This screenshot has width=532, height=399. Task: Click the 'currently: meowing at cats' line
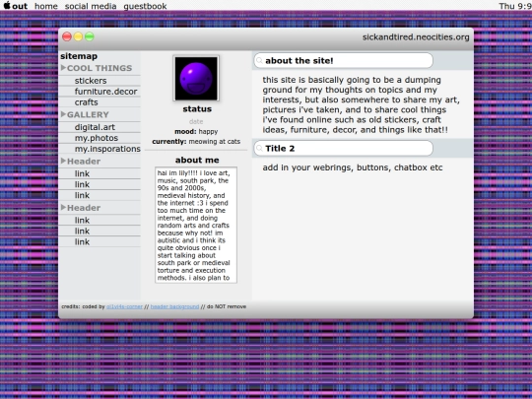(196, 142)
